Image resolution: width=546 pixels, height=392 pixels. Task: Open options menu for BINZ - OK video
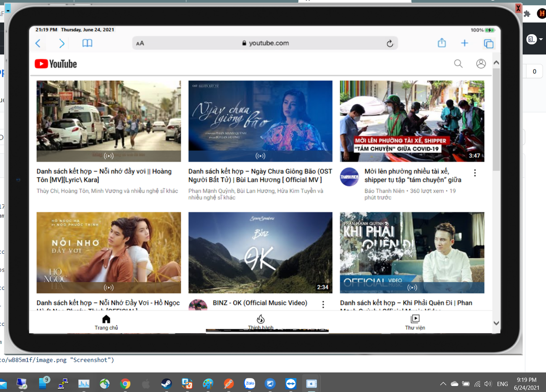323,304
